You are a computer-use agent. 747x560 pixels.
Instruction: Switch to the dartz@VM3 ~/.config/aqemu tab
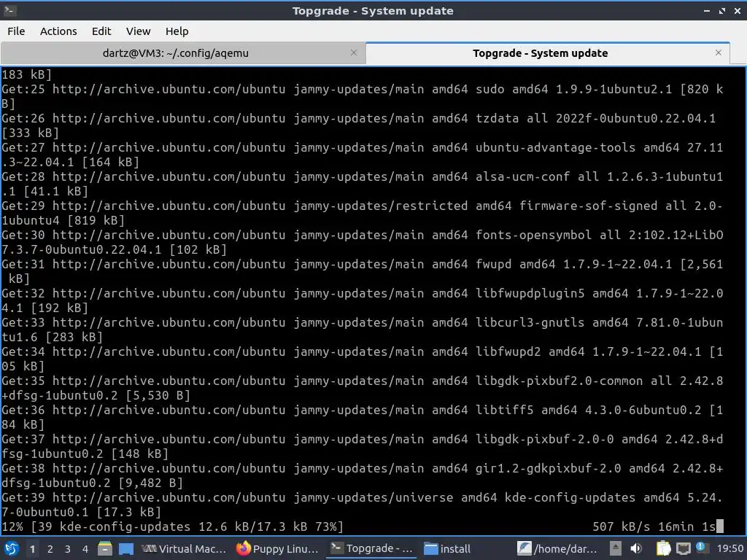pos(182,52)
